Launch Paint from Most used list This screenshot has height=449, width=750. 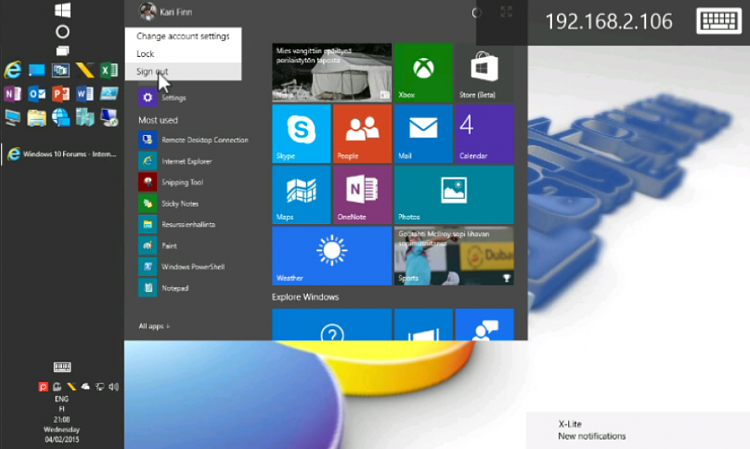pyautogui.click(x=158, y=245)
